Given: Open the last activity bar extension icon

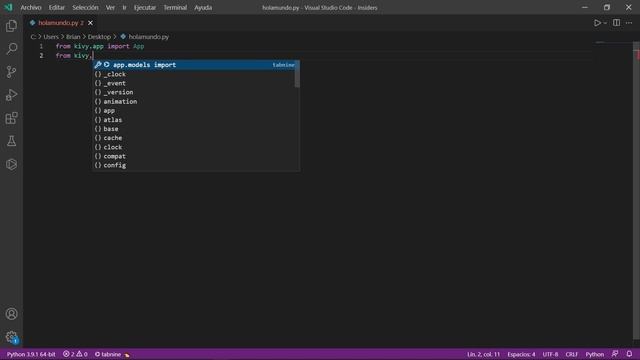Looking at the screenshot, I should click(x=11, y=164).
